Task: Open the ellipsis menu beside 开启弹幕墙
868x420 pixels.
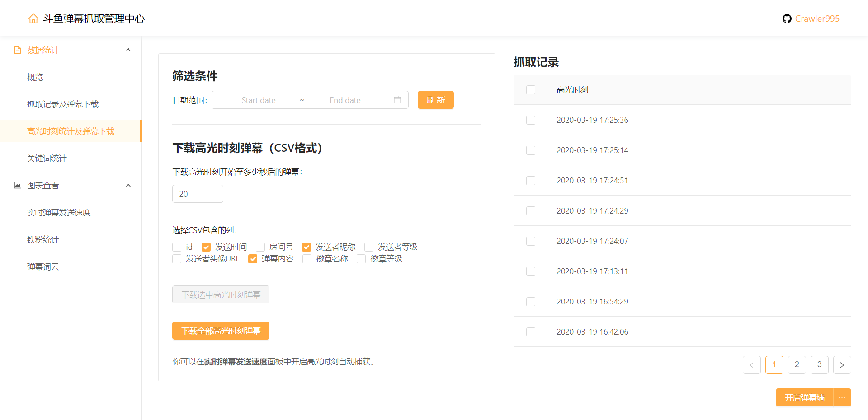Action: (842, 397)
